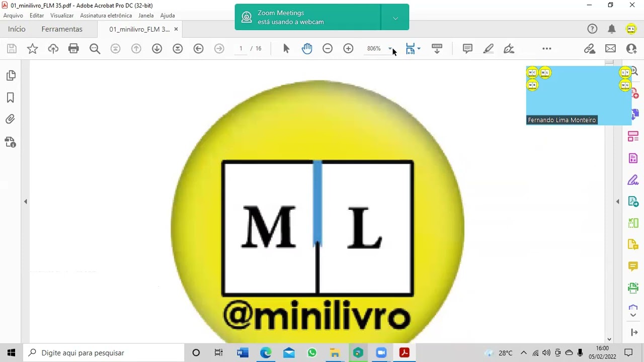Viewport: 644px width, 362px height.
Task: Jump to the last page
Action: [178, 49]
